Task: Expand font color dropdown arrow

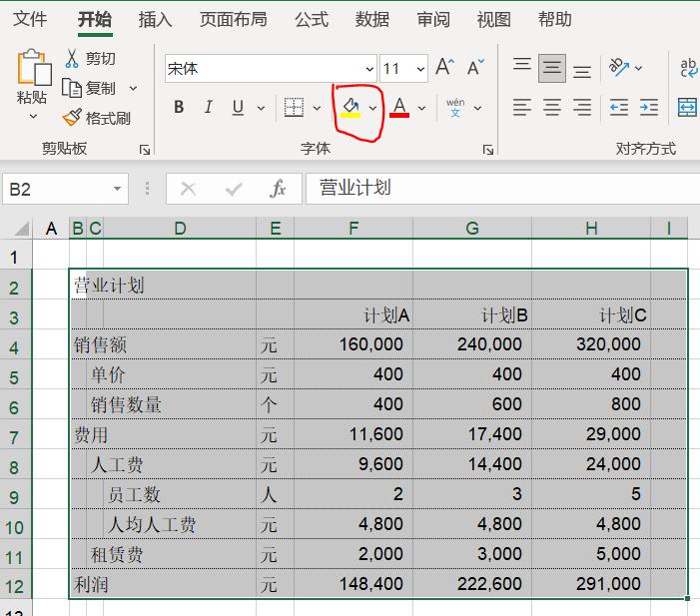Action: coord(421,108)
